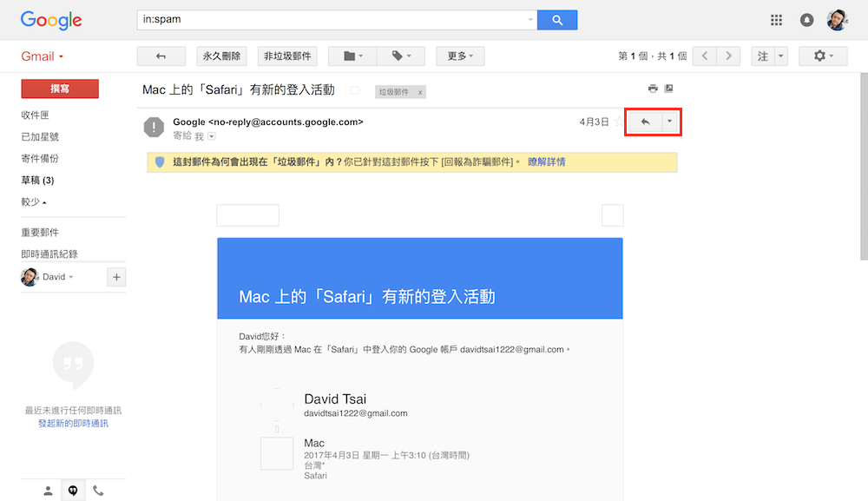Screen dimensions: 868x501
Task: Open the phone calls tab icon
Action: click(x=98, y=491)
